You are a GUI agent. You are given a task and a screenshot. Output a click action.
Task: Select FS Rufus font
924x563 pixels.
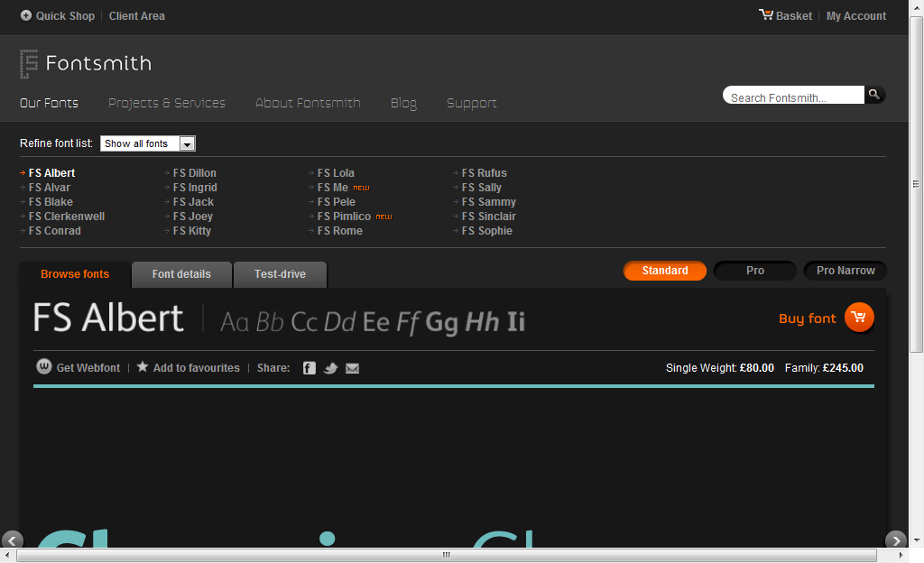485,173
